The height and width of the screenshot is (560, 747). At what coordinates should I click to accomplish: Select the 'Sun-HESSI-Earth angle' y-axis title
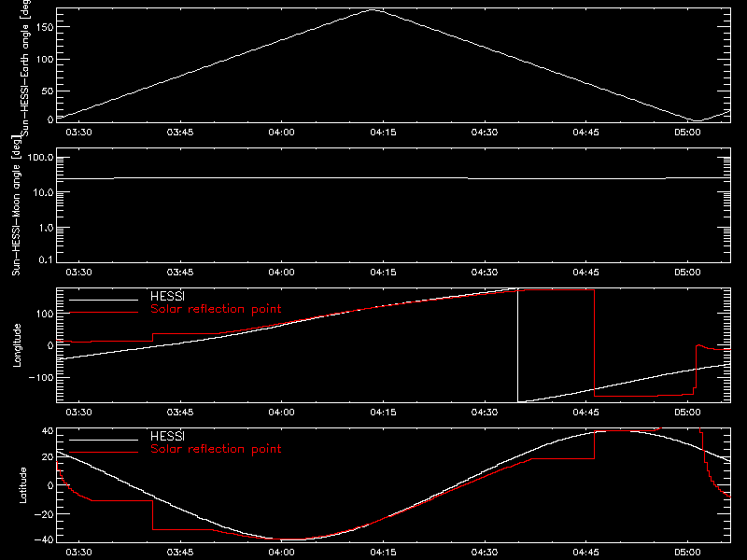(25, 68)
